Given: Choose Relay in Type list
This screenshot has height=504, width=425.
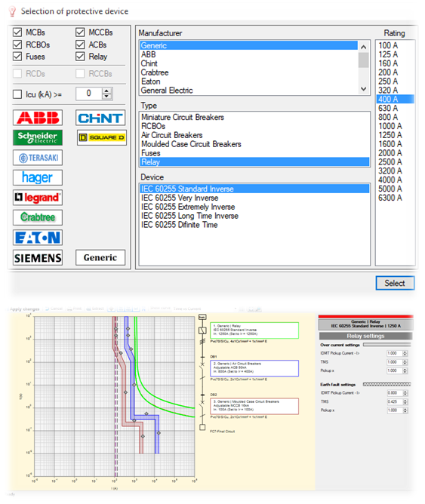Looking at the screenshot, I should pos(254,162).
